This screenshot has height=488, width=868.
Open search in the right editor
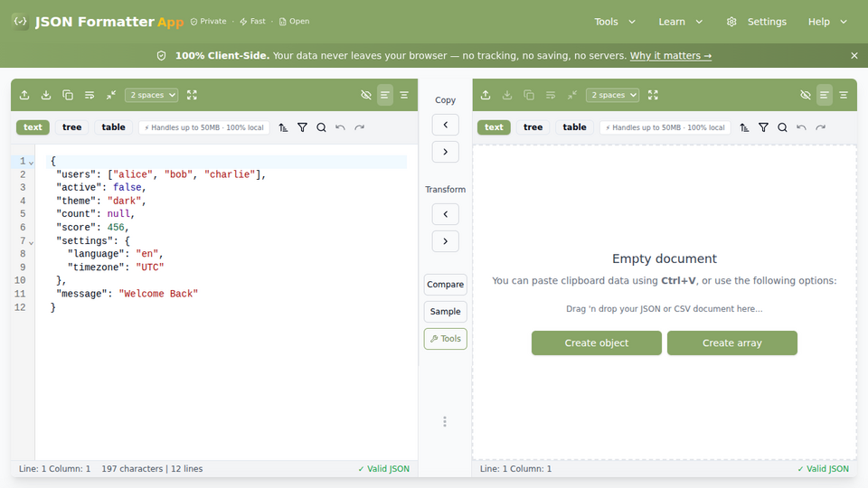(782, 127)
